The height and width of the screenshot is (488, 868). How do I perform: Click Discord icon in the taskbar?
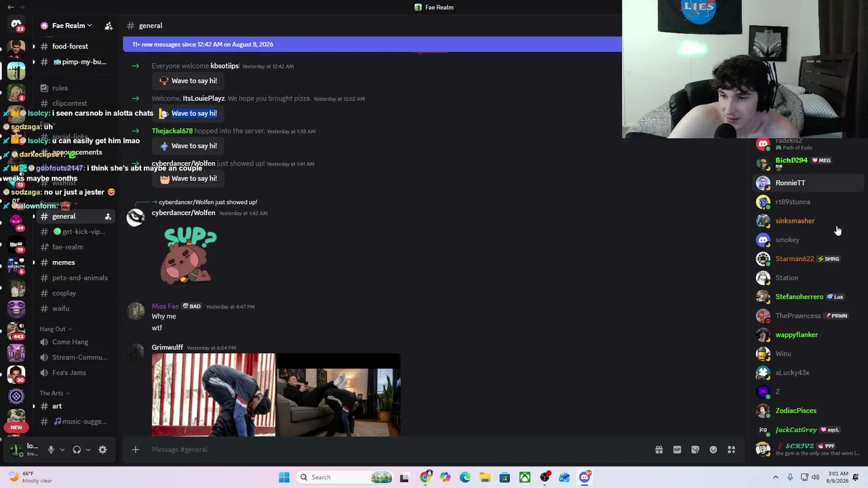click(x=585, y=477)
